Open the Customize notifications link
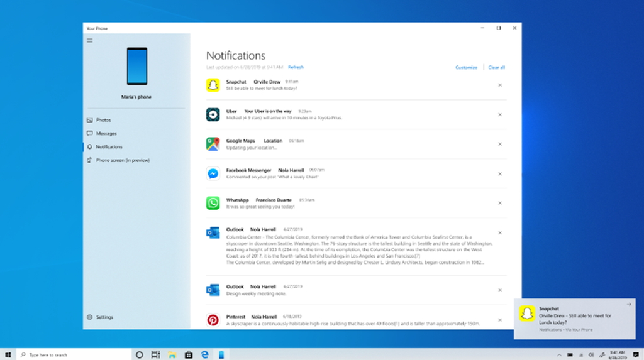Viewport: 644px width, 360px height. click(466, 67)
